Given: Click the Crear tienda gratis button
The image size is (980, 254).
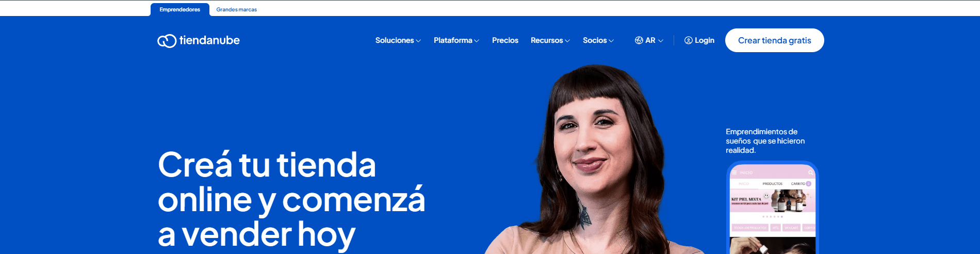Looking at the screenshot, I should [x=774, y=40].
